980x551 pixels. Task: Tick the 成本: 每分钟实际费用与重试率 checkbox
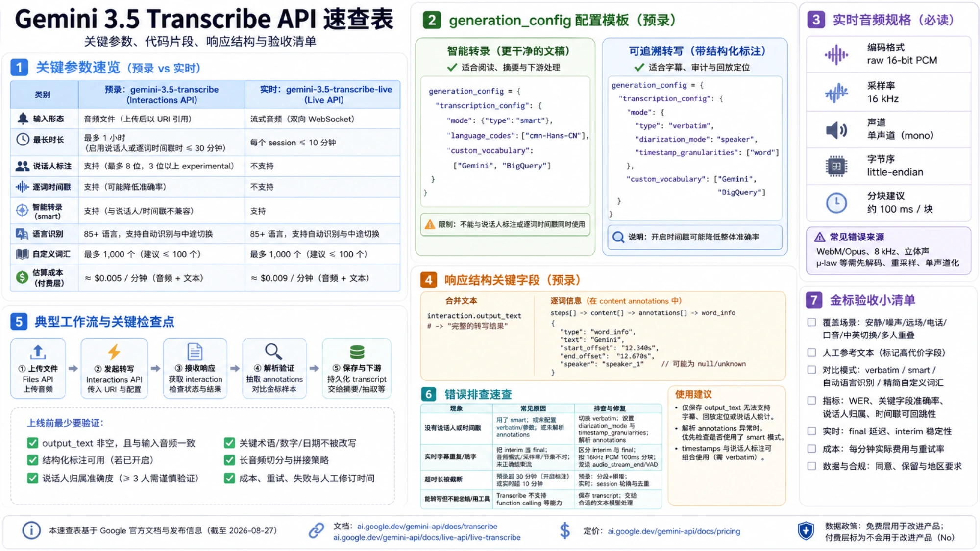[x=812, y=449]
